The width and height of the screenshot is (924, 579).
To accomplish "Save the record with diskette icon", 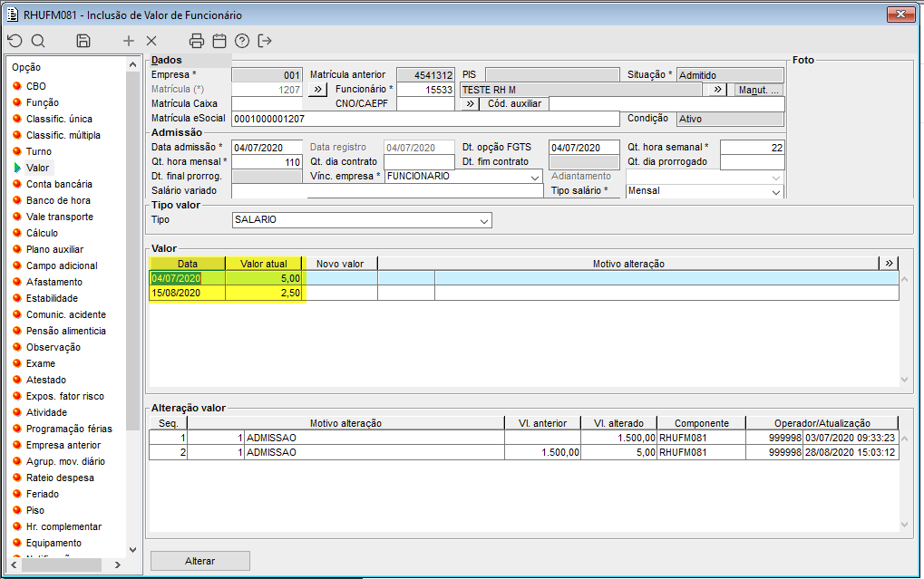I will click(x=83, y=41).
